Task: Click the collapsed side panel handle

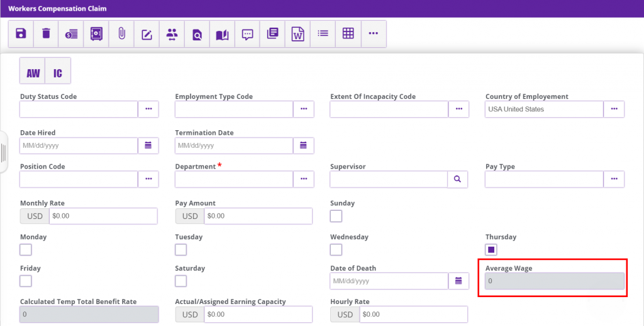Action: tap(4, 152)
